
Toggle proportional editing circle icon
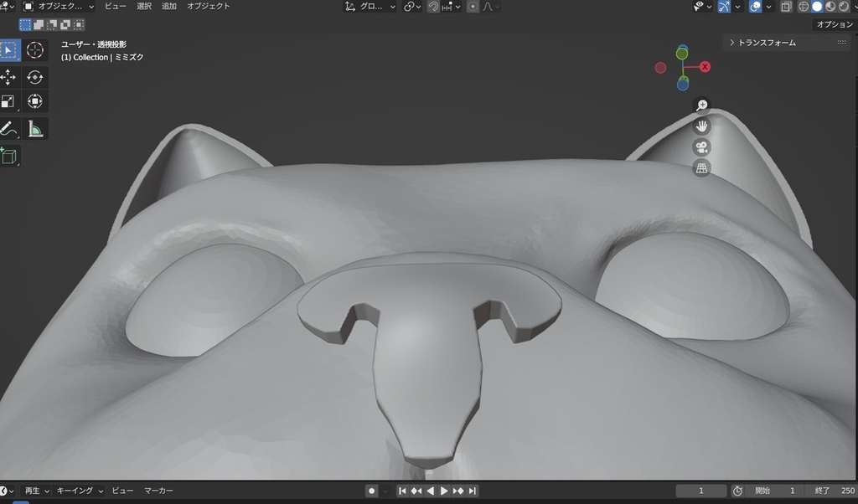tap(473, 7)
